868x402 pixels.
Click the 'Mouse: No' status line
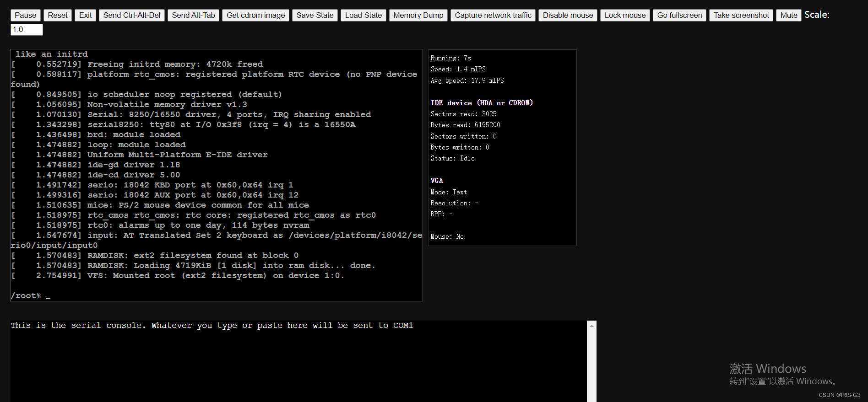point(447,236)
